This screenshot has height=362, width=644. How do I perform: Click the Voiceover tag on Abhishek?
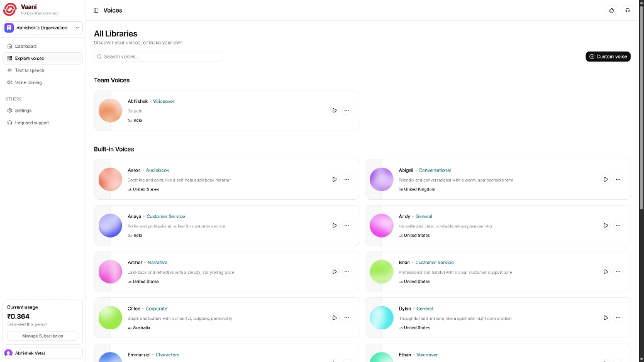(x=164, y=101)
